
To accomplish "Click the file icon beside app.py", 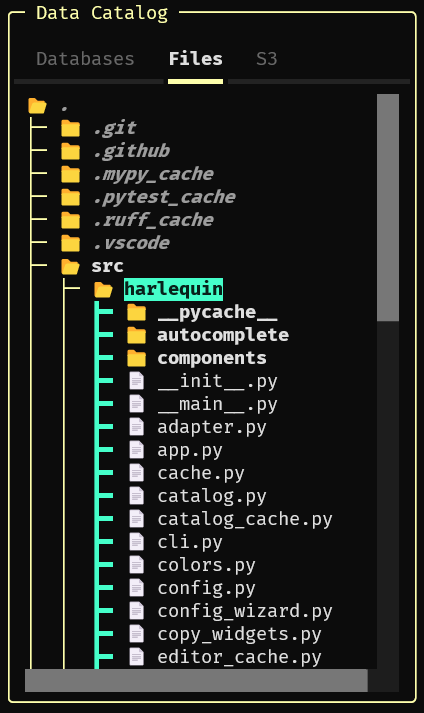I will [136, 450].
